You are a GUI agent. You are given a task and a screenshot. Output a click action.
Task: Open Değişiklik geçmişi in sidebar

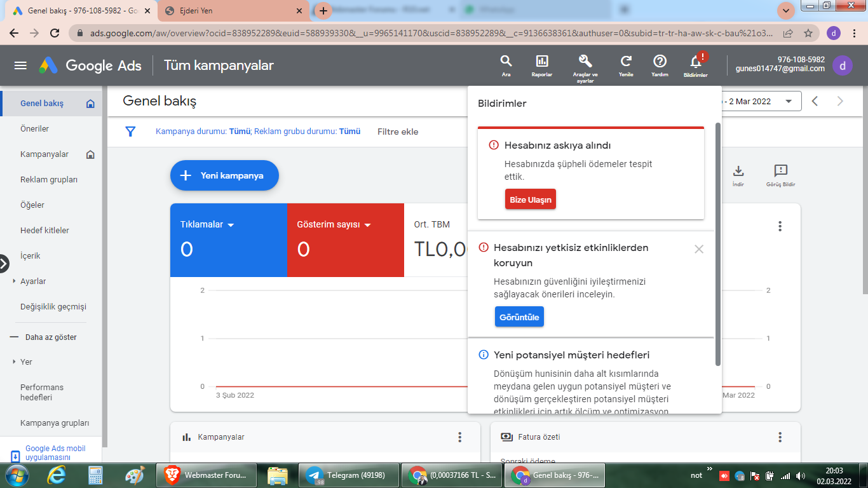[53, 306]
